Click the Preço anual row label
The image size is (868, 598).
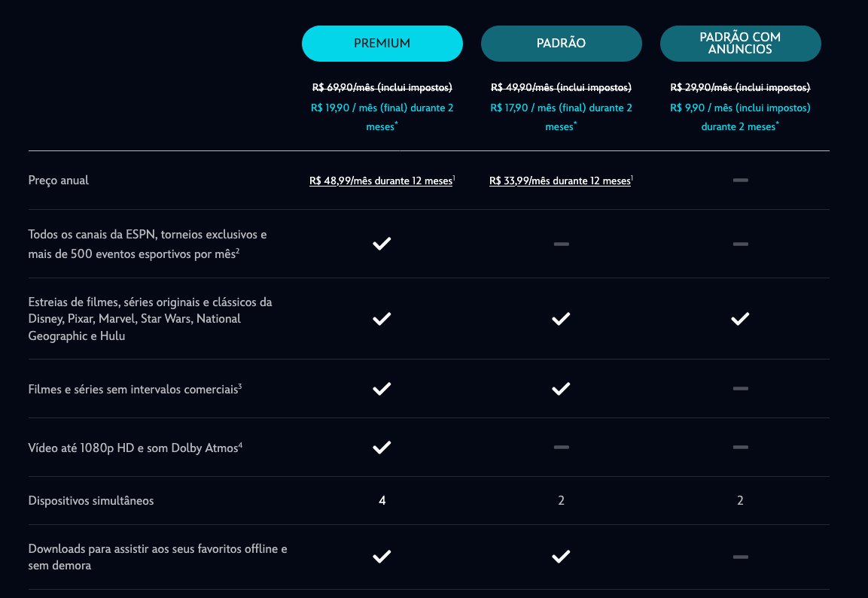(58, 181)
